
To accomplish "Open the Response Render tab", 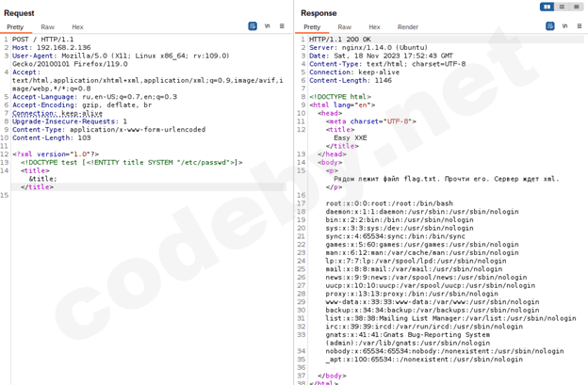I will 408,27.
